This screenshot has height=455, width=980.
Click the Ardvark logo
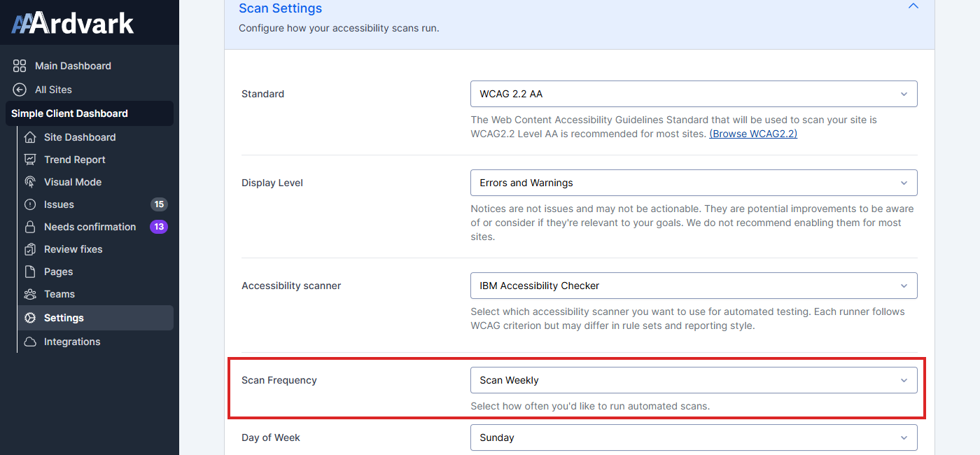coord(73,23)
